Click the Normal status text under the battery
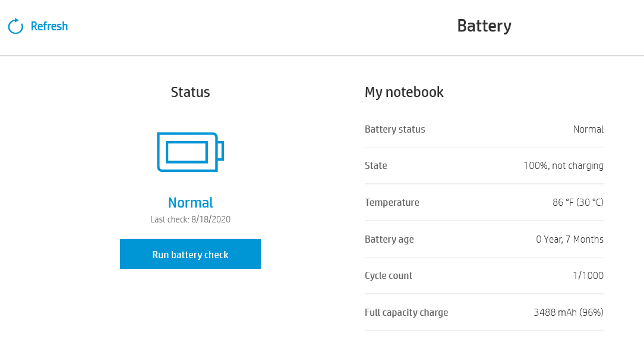 (190, 202)
